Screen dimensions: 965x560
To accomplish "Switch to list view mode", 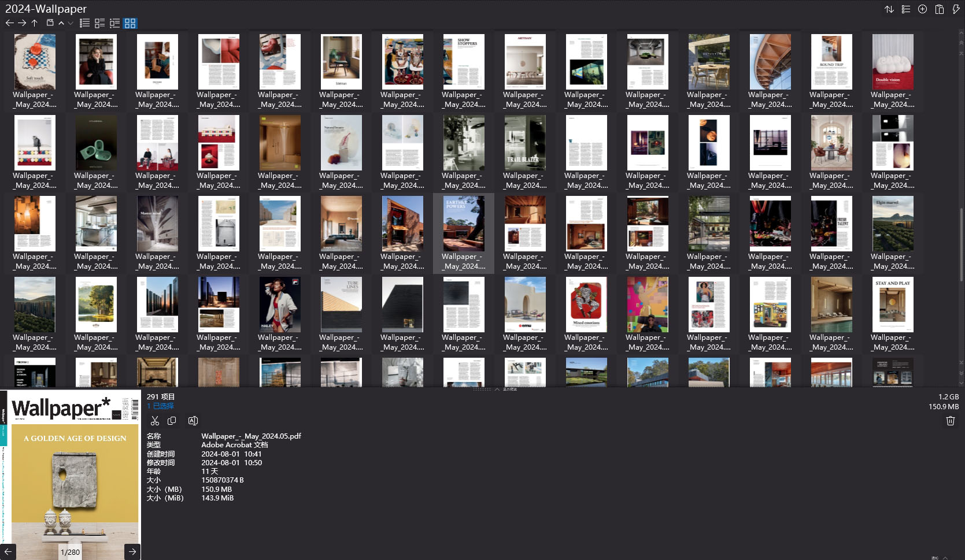I will (84, 23).
